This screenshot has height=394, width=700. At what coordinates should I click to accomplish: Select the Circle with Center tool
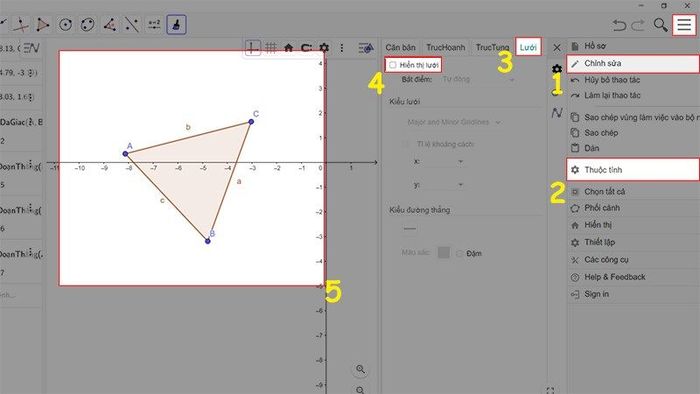[x=65, y=25]
